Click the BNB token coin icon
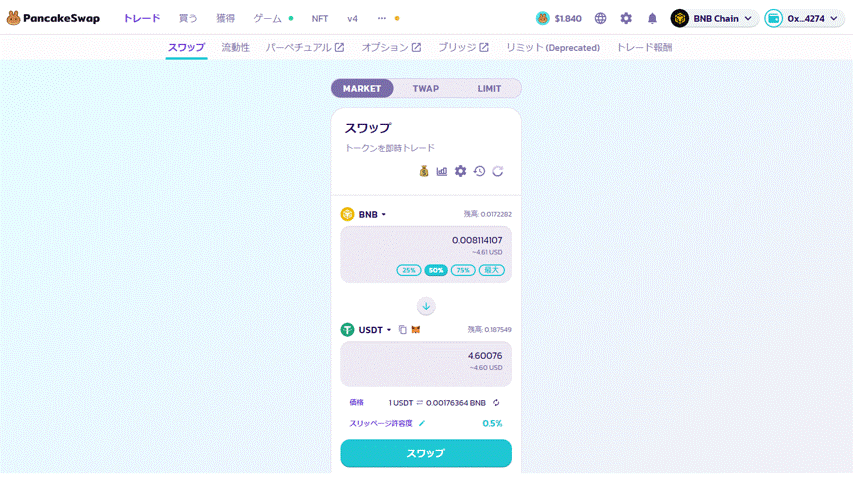The height and width of the screenshot is (480, 853). coord(347,214)
